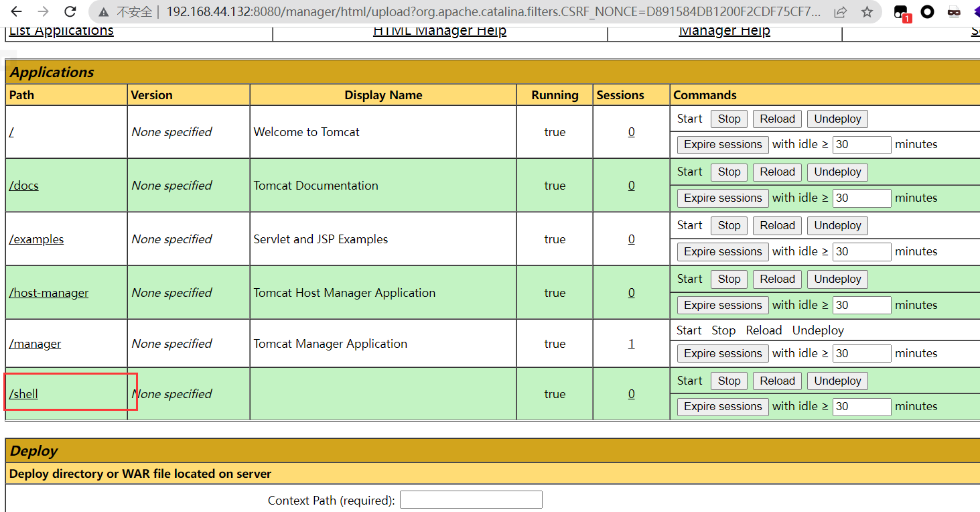Select the address bar URL
This screenshot has width=980, height=512.
[x=492, y=12]
